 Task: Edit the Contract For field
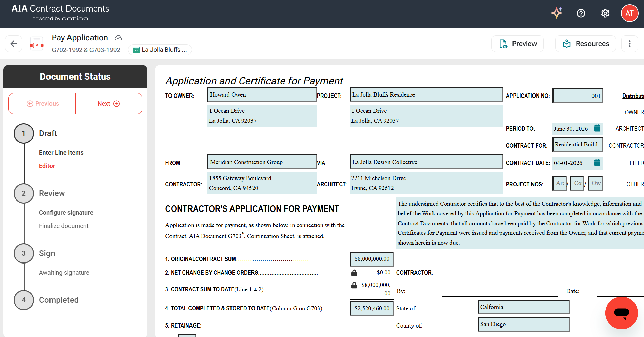coord(578,145)
